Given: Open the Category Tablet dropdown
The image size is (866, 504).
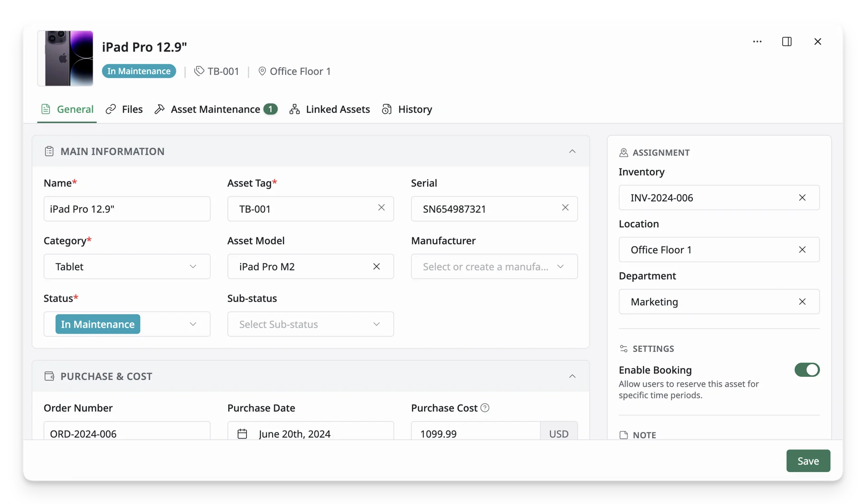Looking at the screenshot, I should click(127, 266).
